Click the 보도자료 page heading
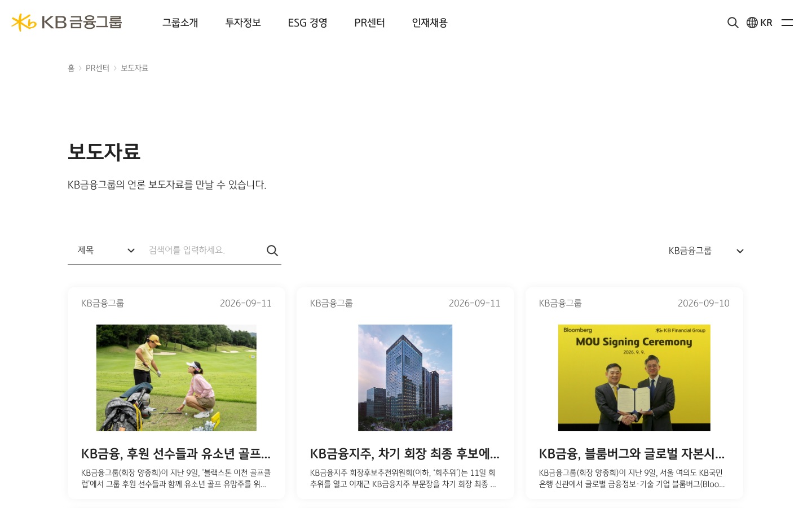This screenshot has height=508, width=812. (x=104, y=151)
